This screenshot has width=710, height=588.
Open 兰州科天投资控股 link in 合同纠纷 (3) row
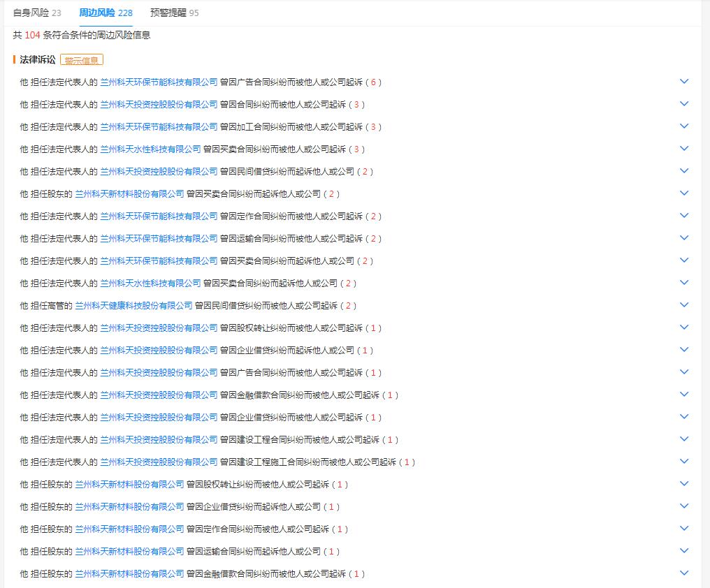(x=159, y=105)
